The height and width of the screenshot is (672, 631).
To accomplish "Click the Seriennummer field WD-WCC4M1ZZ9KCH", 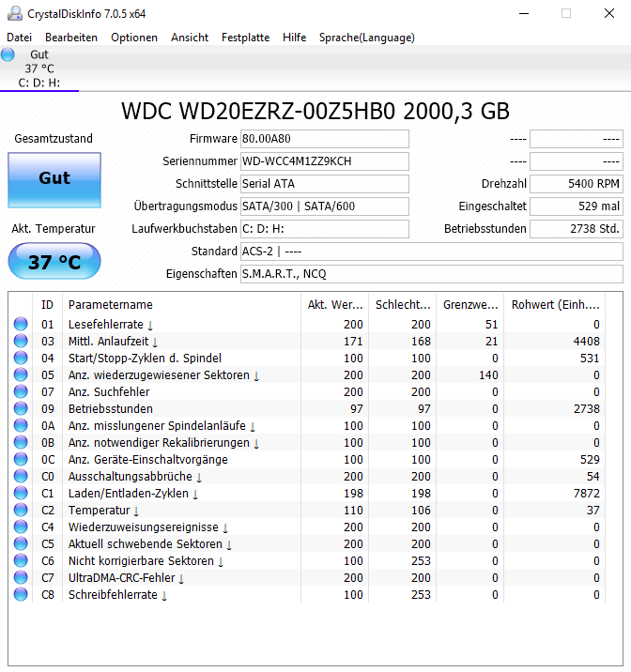I will click(x=325, y=161).
